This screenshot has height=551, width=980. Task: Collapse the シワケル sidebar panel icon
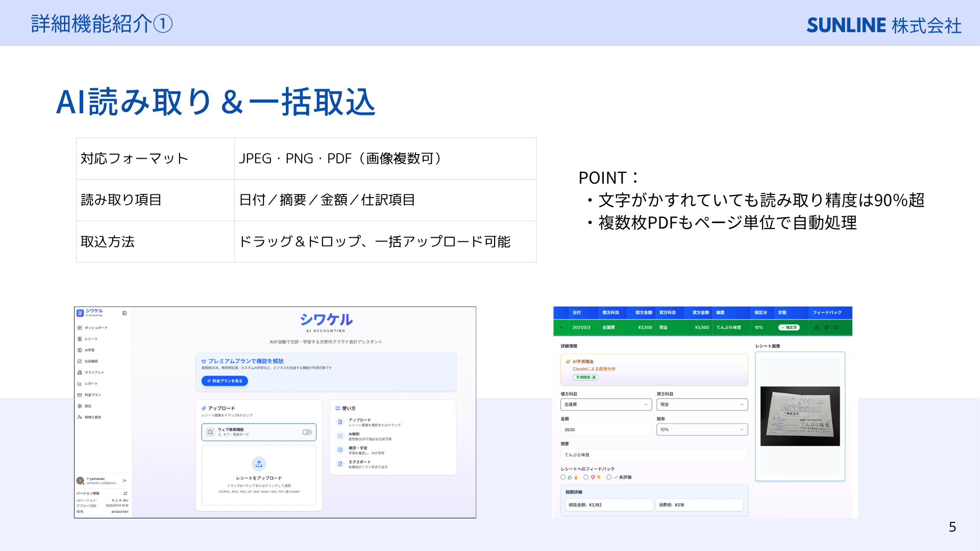[x=125, y=313]
